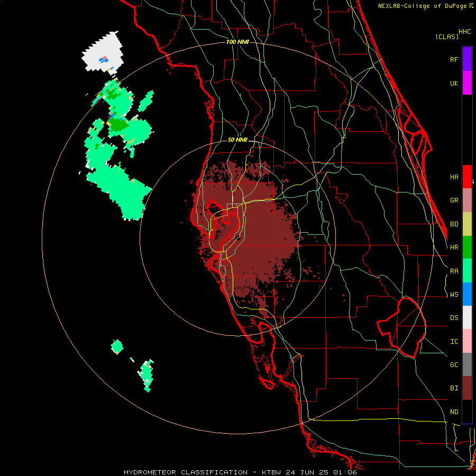Click the RA light green legend swatch

(467, 271)
